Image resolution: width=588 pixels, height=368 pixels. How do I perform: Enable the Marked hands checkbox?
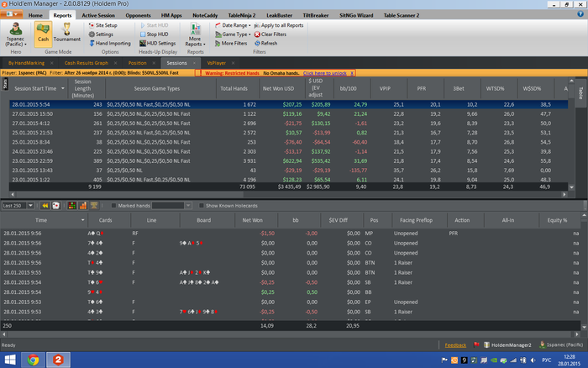[113, 206]
